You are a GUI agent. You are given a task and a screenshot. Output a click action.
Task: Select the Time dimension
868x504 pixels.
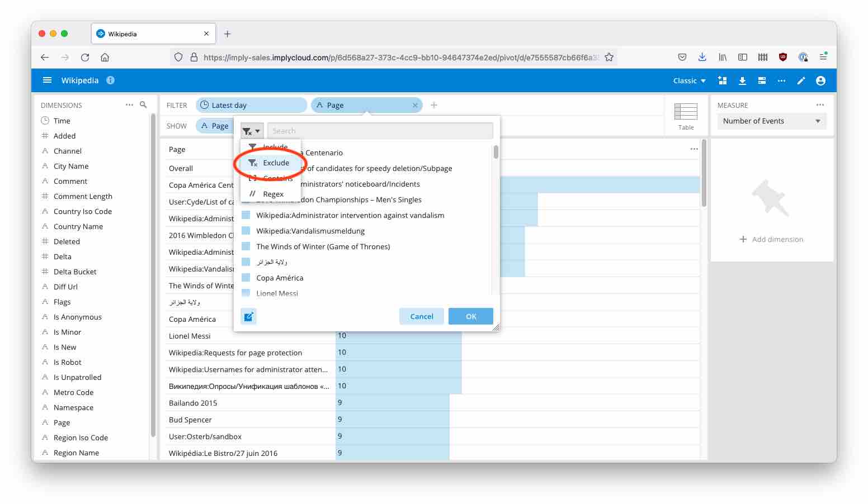tap(62, 121)
